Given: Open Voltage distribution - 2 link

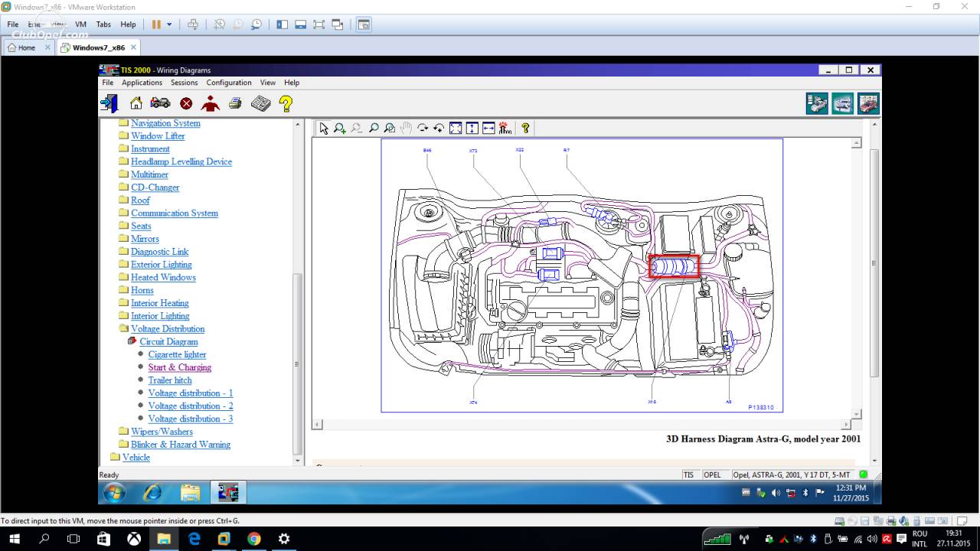Looking at the screenshot, I should coord(191,406).
